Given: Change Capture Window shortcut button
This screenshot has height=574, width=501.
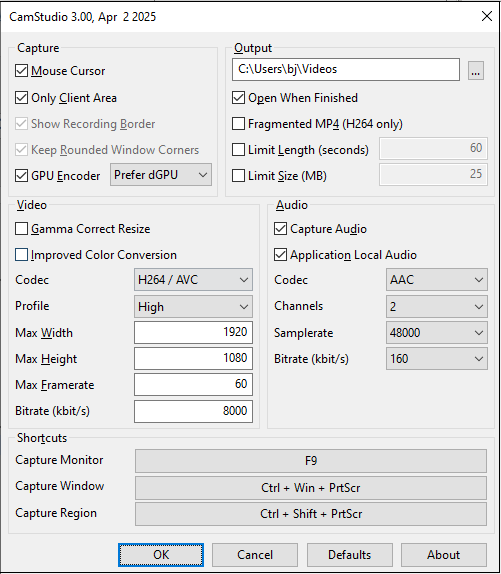Looking at the screenshot, I should (x=311, y=488).
